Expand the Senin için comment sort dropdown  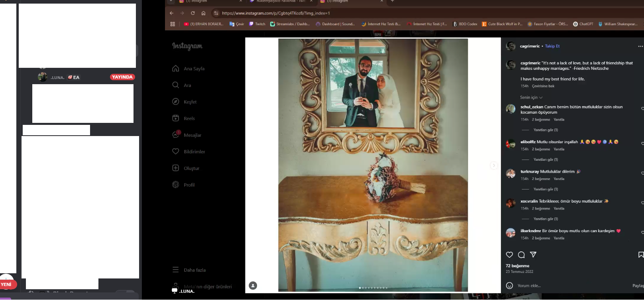pos(531,97)
